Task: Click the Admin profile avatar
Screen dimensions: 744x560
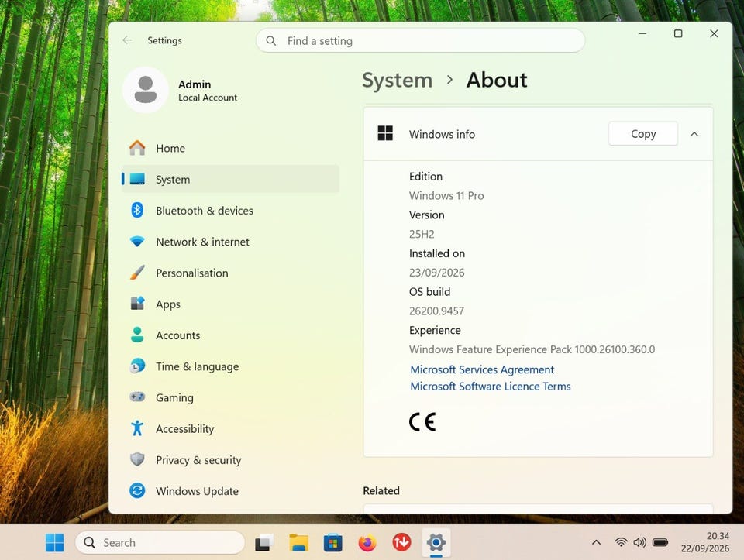Action: [146, 90]
